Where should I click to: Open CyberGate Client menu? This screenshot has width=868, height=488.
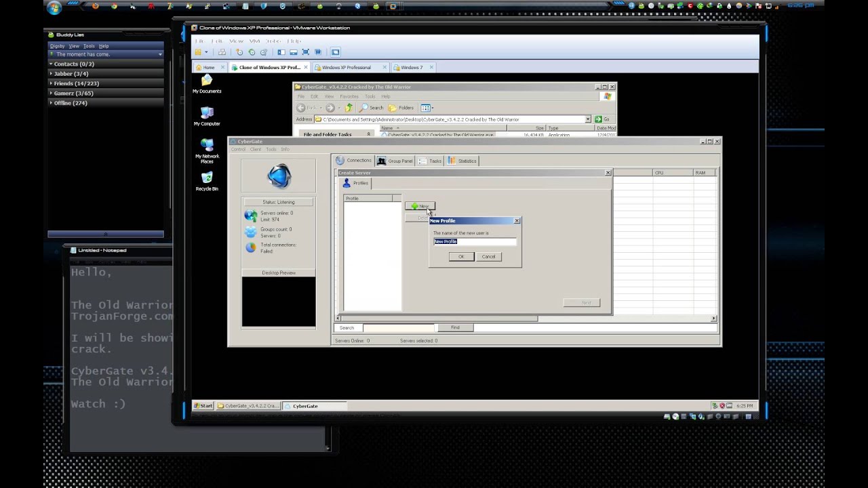coord(256,149)
